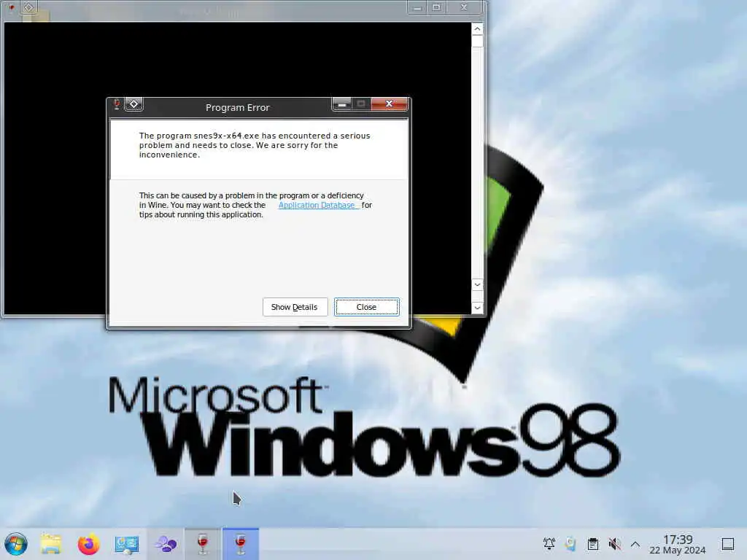
Task: Open the Program Error window pin icon
Action: 134,104
